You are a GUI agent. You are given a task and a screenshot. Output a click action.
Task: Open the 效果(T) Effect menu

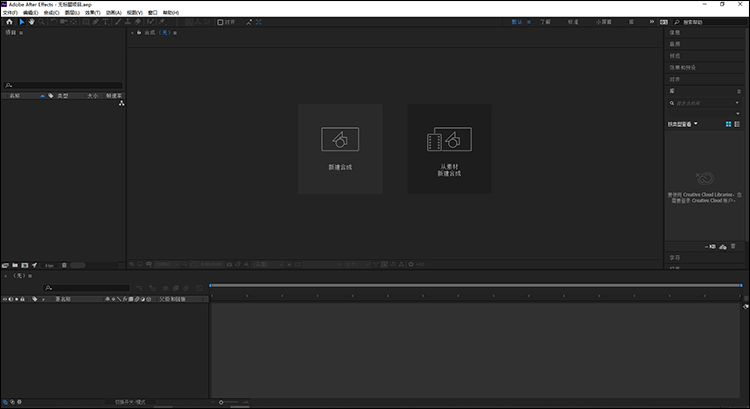tap(93, 13)
